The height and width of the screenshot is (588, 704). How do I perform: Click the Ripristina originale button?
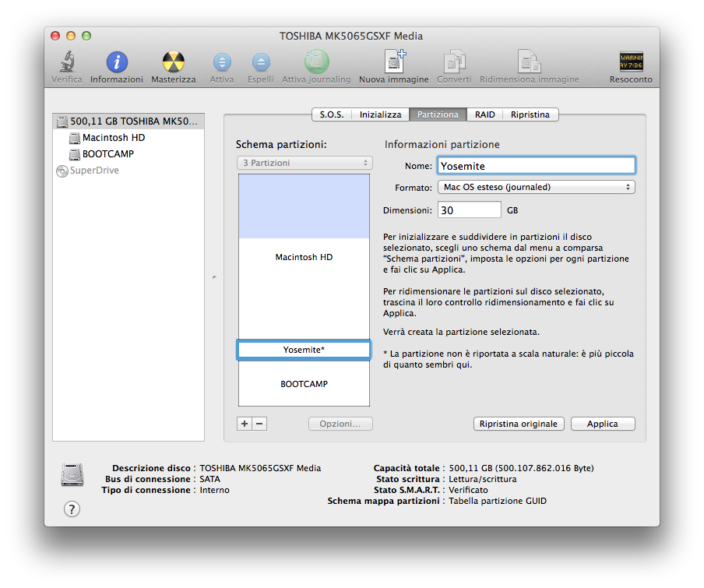point(519,424)
